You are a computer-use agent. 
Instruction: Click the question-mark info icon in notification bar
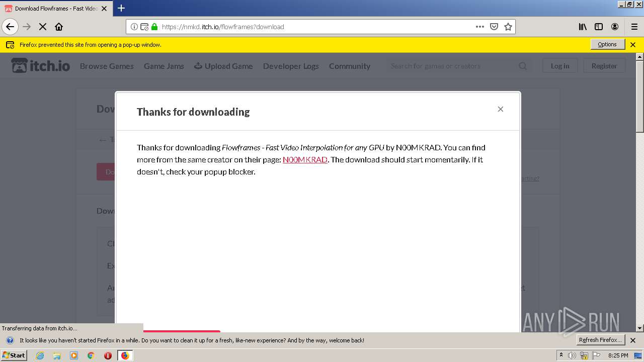tap(10, 340)
